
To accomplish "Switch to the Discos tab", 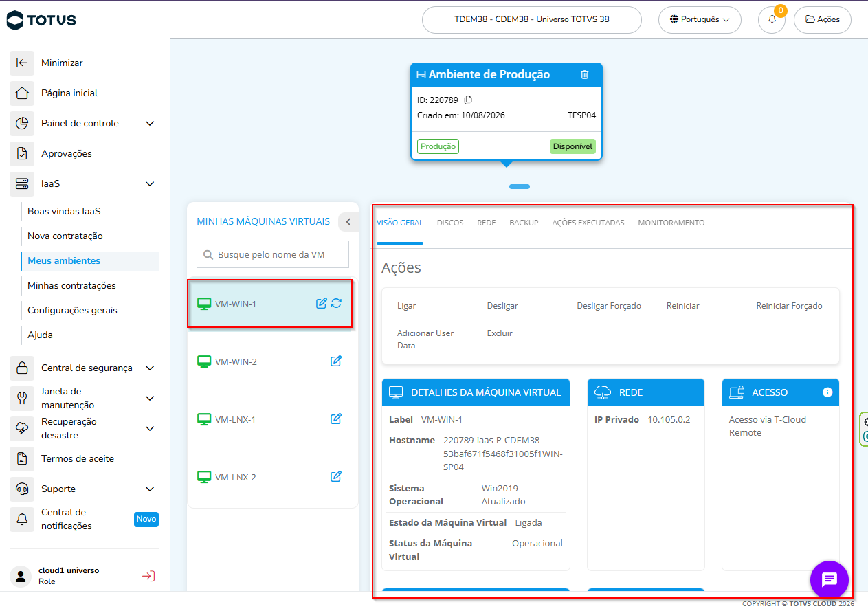I will tap(450, 223).
